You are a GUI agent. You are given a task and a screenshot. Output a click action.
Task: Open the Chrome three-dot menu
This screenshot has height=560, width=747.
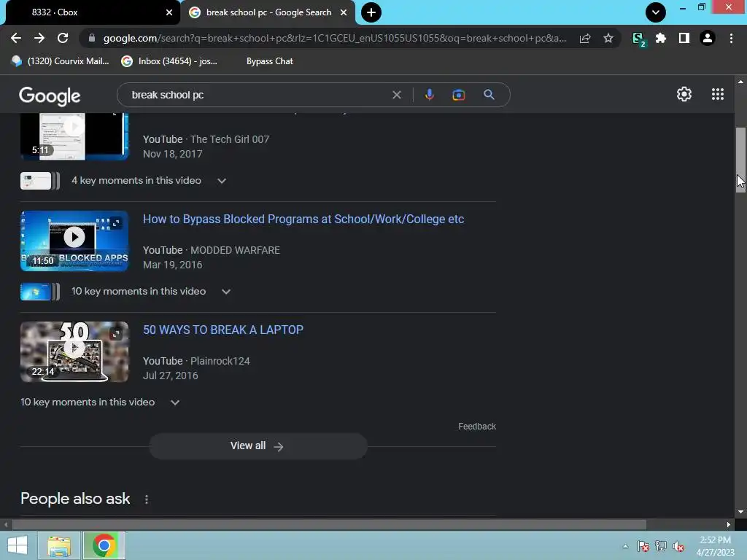(x=731, y=38)
